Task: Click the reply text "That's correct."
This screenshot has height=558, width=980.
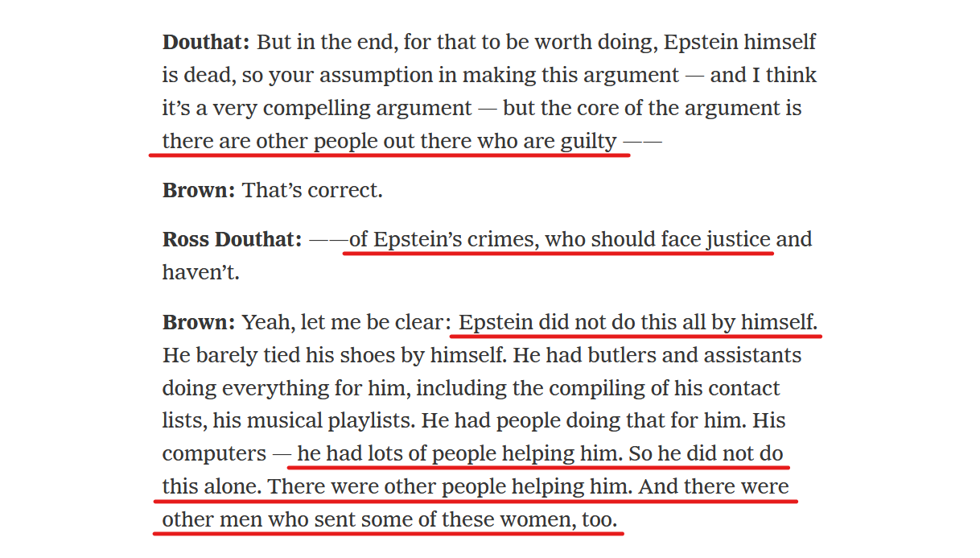Action: pyautogui.click(x=312, y=191)
